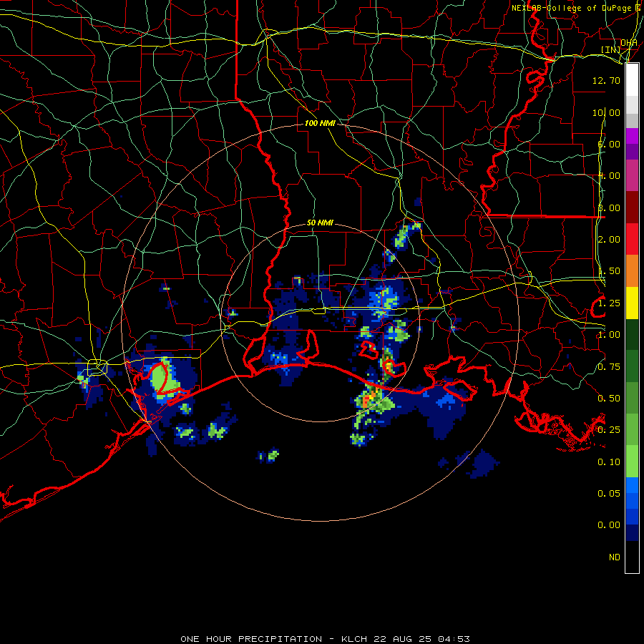Screen dimensions: 644x644
Task: Select the 0.75 legend value
Action: tap(609, 367)
